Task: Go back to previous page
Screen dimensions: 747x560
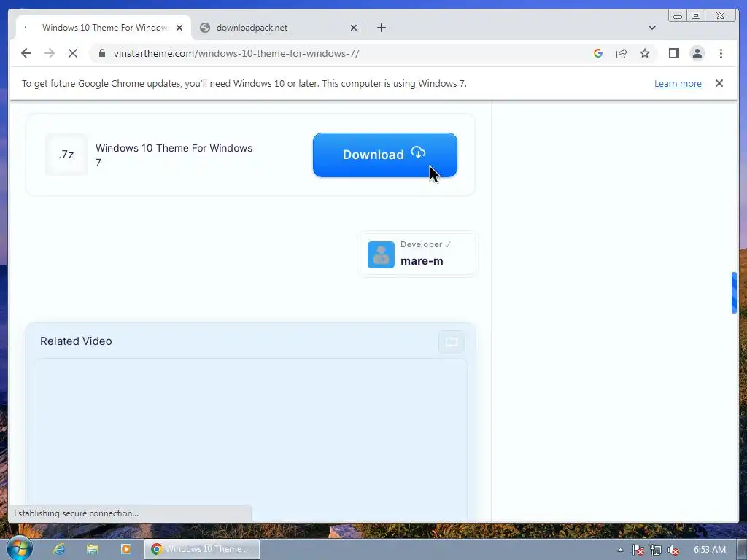Action: 26,53
